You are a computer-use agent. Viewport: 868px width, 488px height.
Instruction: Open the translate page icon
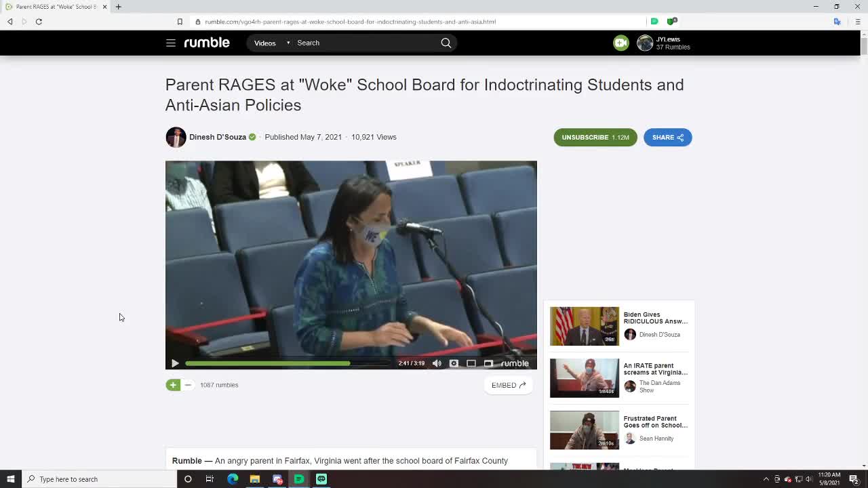[x=837, y=22]
